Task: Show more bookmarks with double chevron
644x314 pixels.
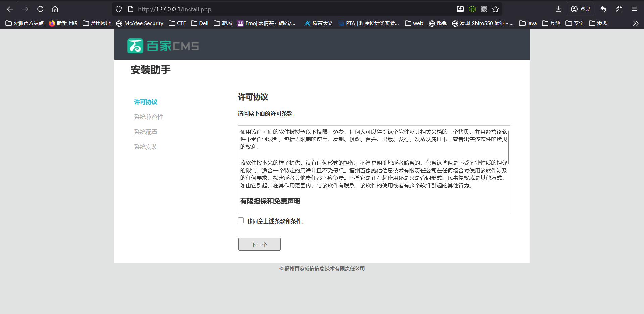Action: (635, 23)
